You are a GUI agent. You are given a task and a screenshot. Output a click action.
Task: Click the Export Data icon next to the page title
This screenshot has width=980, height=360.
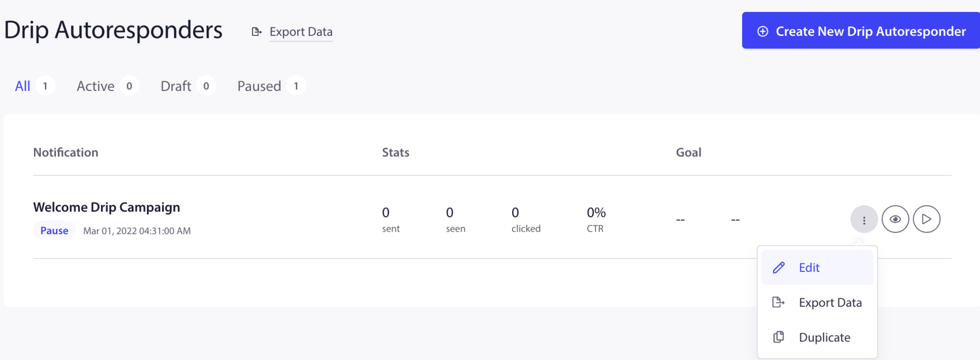click(256, 32)
